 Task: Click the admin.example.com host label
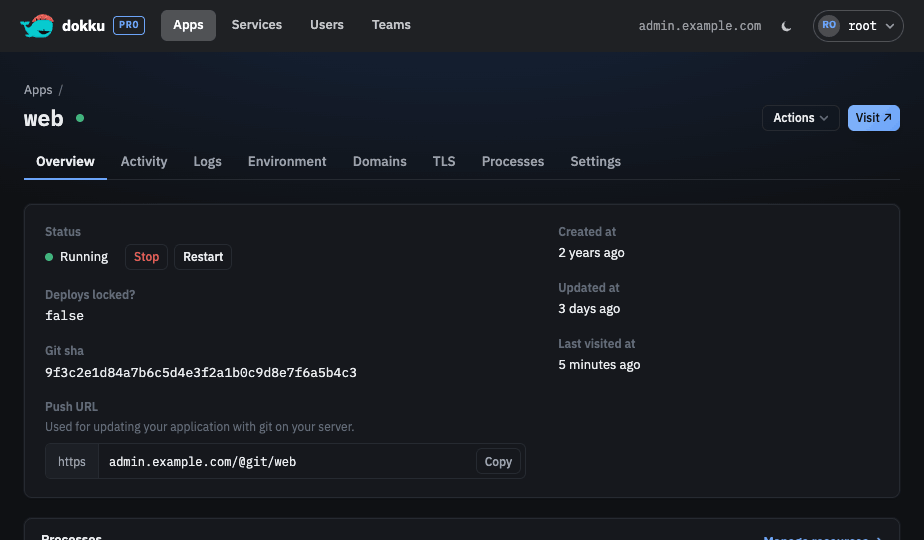pyautogui.click(x=699, y=26)
